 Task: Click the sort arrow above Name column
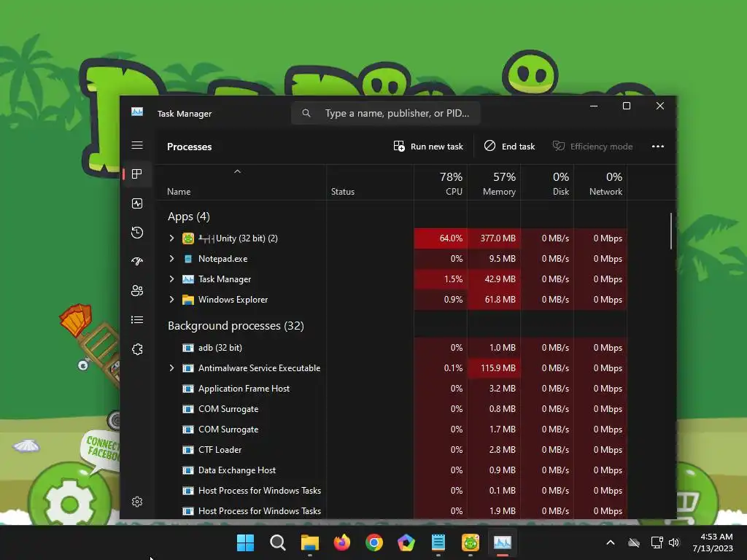pyautogui.click(x=237, y=171)
